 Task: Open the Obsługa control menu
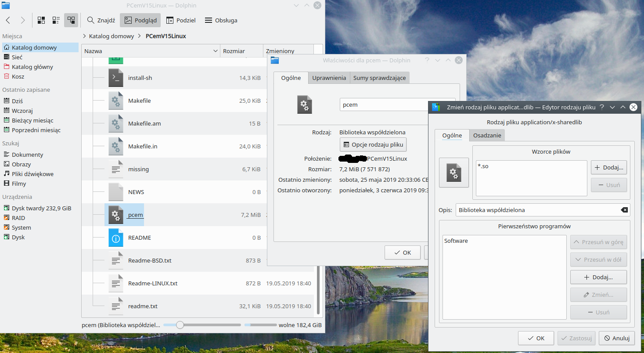(221, 20)
